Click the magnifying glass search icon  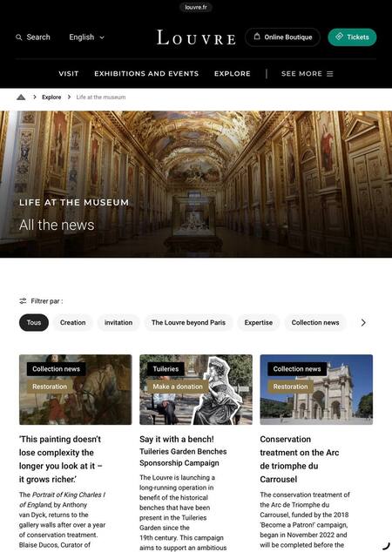[19, 37]
